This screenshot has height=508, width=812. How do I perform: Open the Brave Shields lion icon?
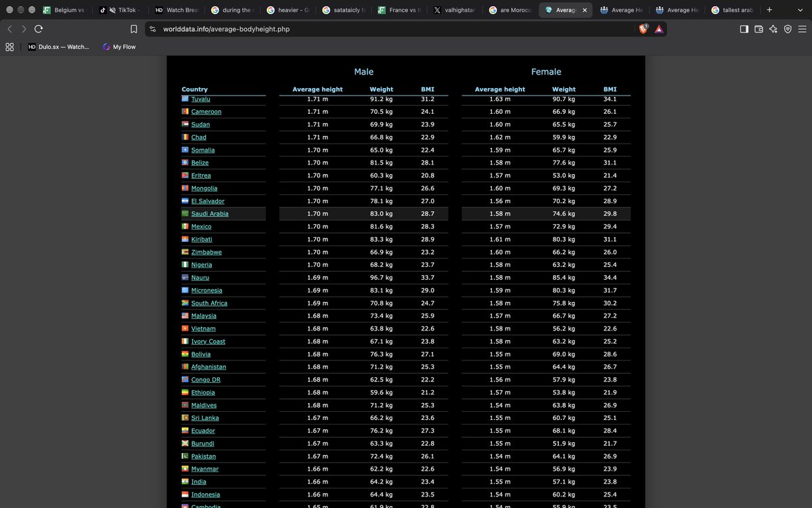(x=644, y=29)
